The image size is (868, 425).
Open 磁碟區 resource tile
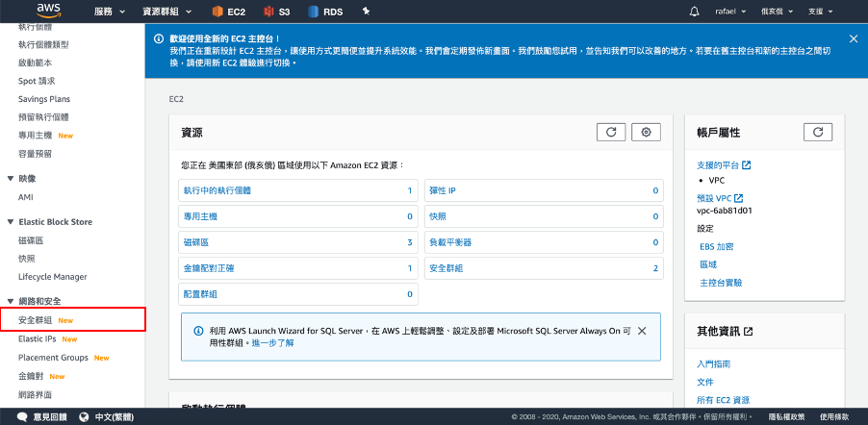click(x=297, y=242)
